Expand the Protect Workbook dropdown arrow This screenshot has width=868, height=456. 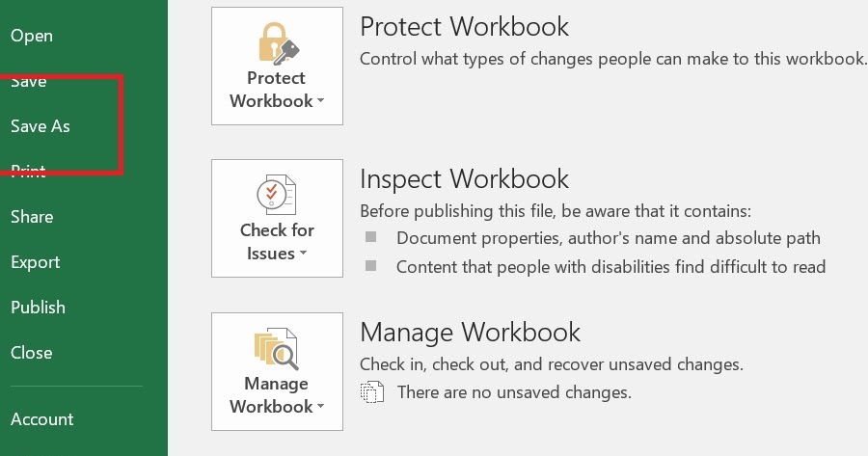point(320,101)
